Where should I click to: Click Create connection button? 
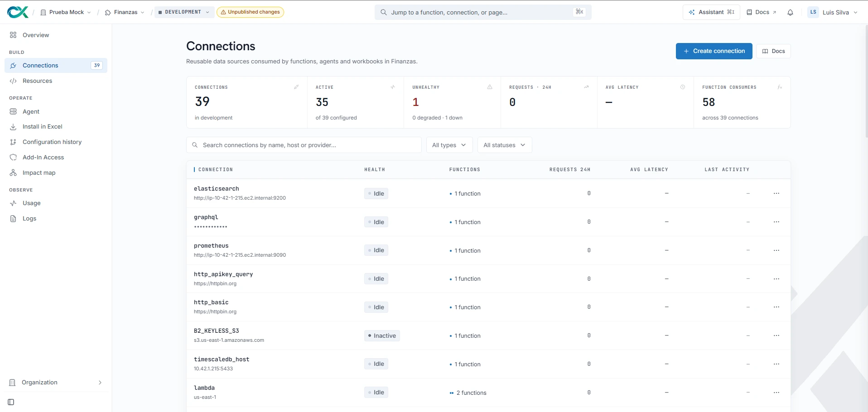[714, 51]
